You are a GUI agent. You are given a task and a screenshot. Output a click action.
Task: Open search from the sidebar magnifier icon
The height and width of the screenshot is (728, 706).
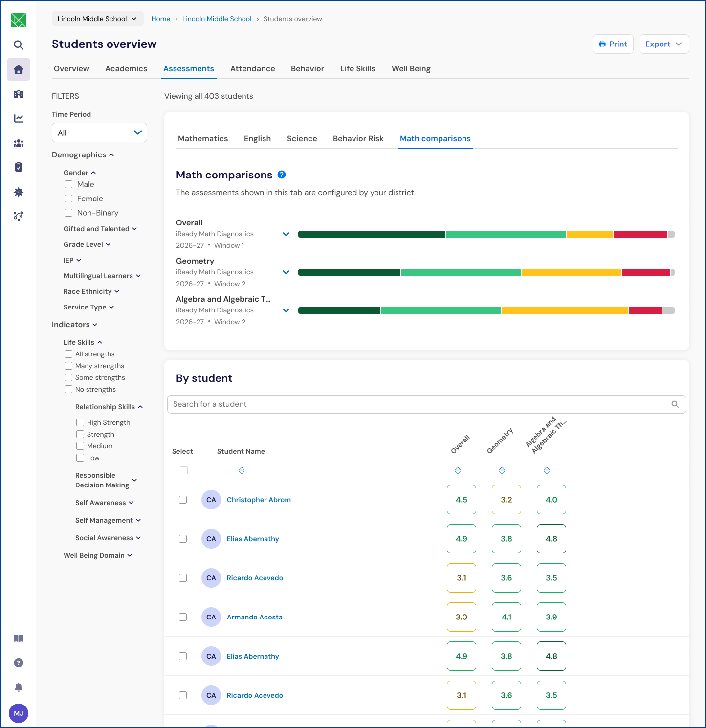[19, 45]
